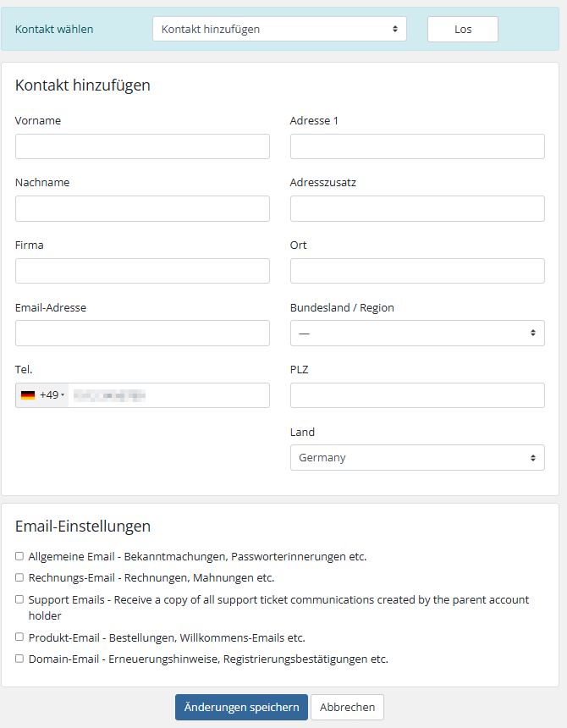Click the German flag country code selector
This screenshot has height=728, width=567.
[x=41, y=395]
